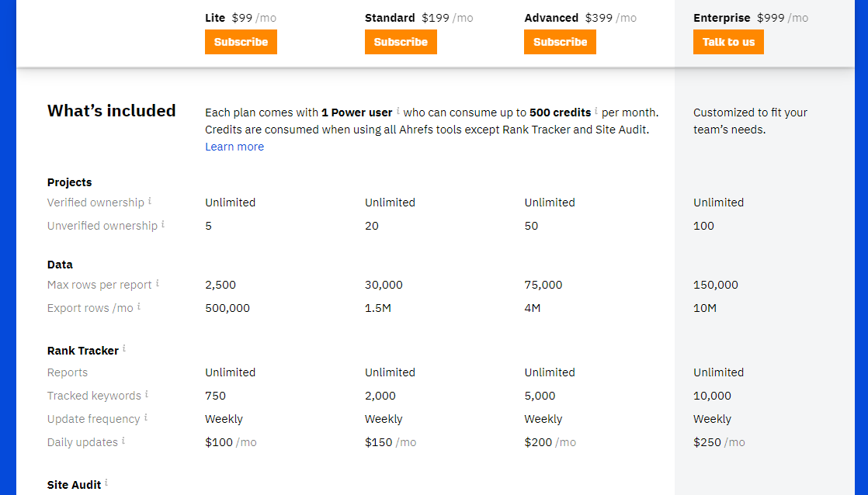Click the info icon next to Verified ownership
This screenshot has width=868, height=495.
pyautogui.click(x=150, y=201)
